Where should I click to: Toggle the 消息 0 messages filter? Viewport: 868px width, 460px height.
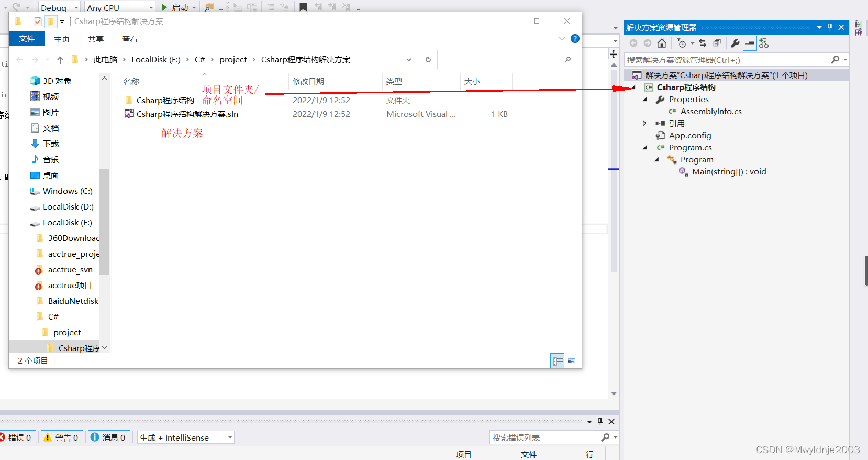pyautogui.click(x=109, y=437)
